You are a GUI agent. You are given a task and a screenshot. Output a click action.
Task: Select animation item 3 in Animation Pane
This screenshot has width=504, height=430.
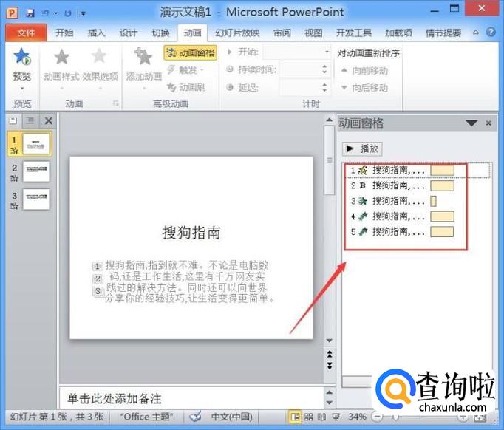tap(418, 201)
